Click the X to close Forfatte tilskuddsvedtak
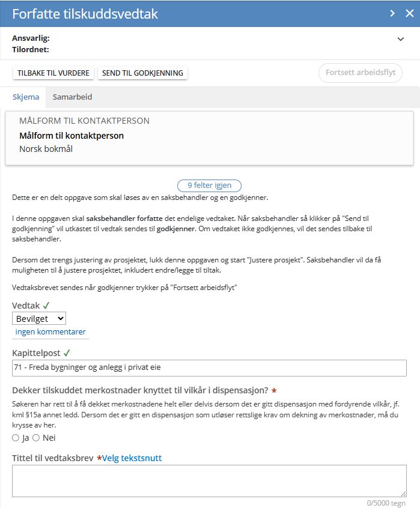The image size is (420, 508). click(x=410, y=13)
